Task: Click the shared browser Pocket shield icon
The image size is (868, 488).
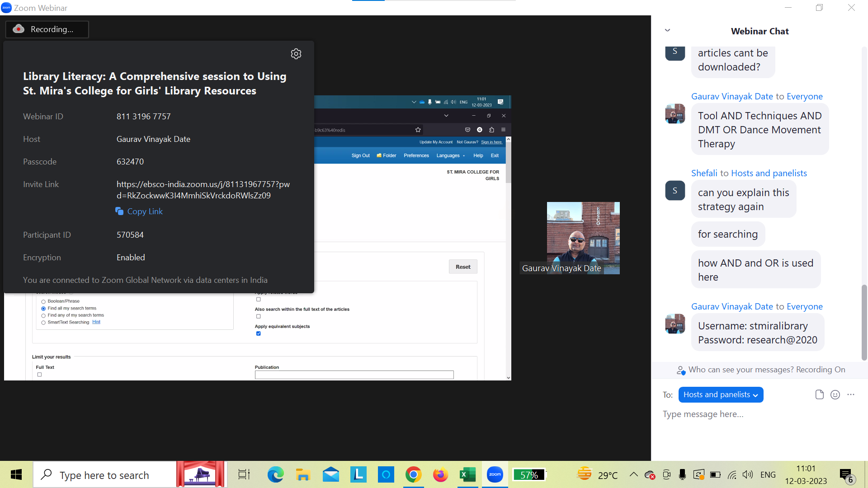Action: (467, 130)
